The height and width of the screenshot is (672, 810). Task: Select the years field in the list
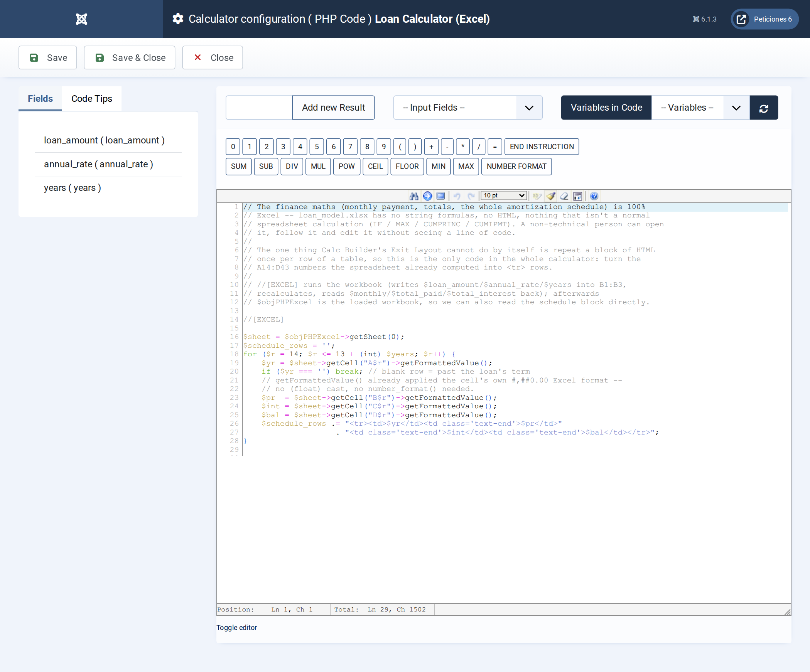[108, 188]
